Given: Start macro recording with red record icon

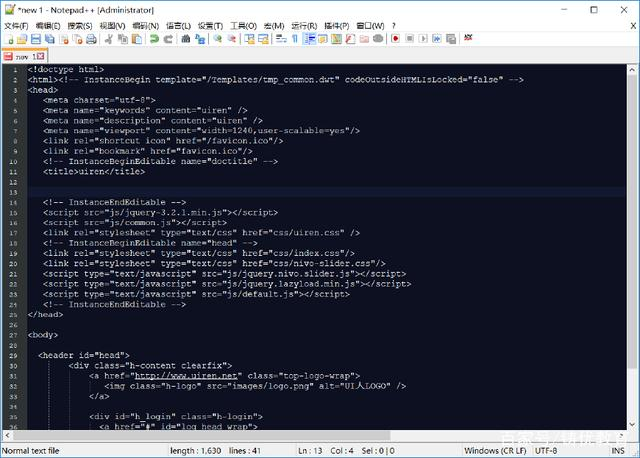Looking at the screenshot, I should point(395,39).
